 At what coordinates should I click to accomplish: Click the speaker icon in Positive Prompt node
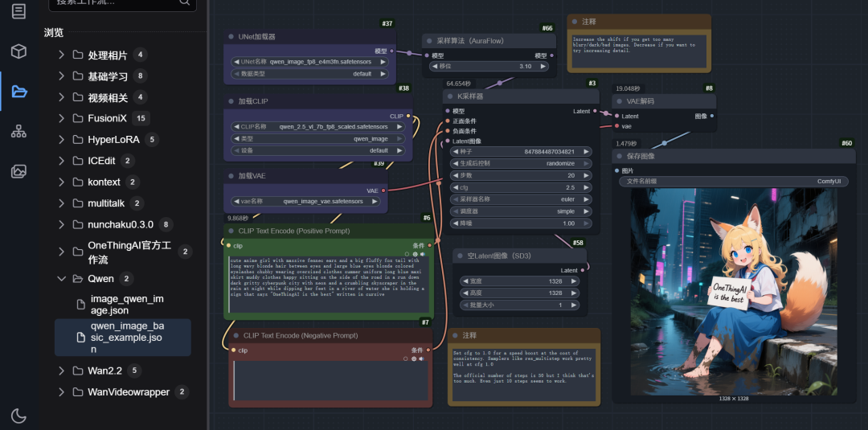pyautogui.click(x=423, y=254)
